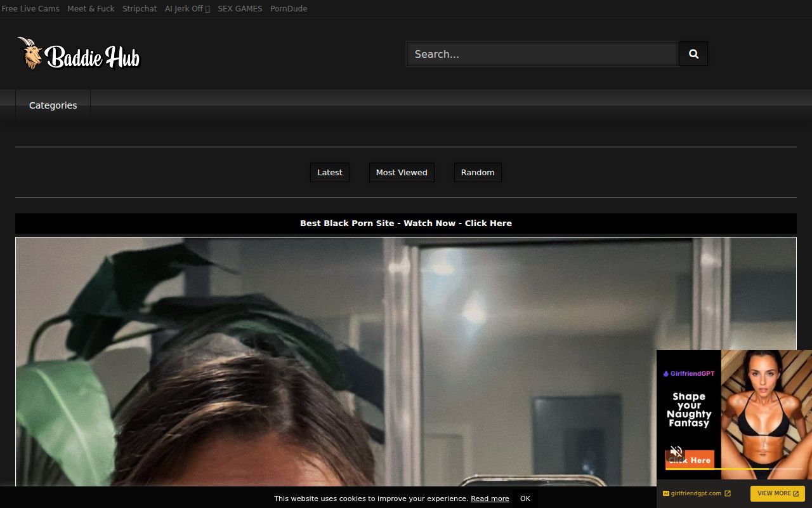Open the cookie policy Read more link
This screenshot has height=508, width=812.
point(489,498)
